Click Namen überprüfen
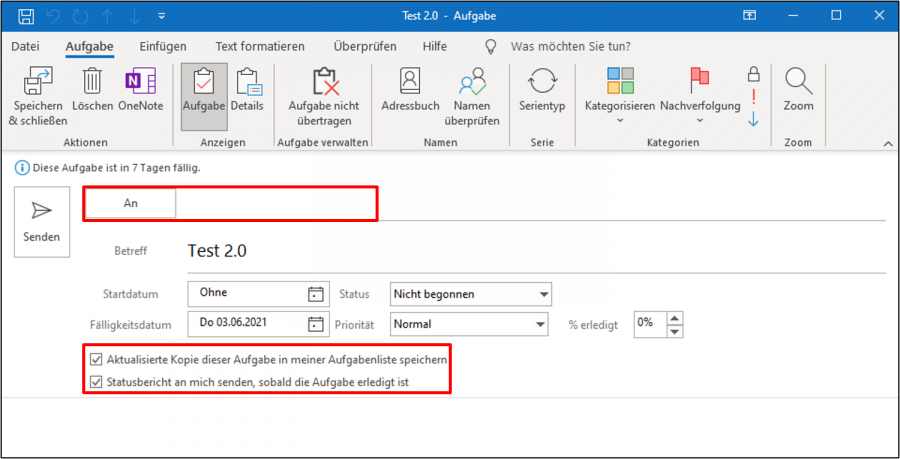This screenshot has width=900, height=459. (471, 96)
